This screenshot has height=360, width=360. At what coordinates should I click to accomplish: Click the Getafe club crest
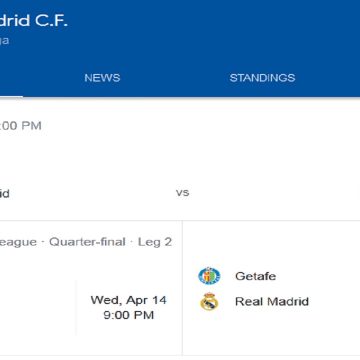point(209,276)
